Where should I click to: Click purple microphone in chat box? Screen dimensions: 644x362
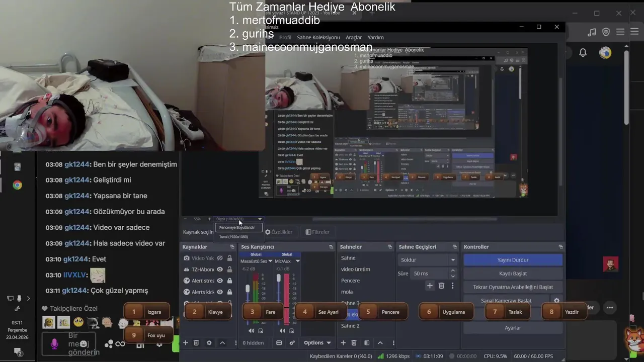54,343
